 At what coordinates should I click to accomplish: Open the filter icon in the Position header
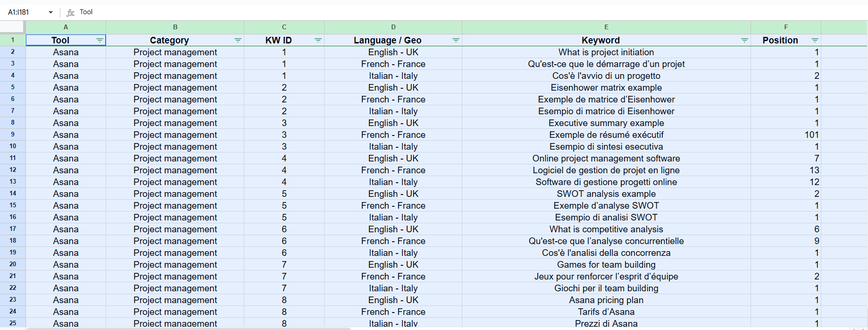click(x=815, y=41)
